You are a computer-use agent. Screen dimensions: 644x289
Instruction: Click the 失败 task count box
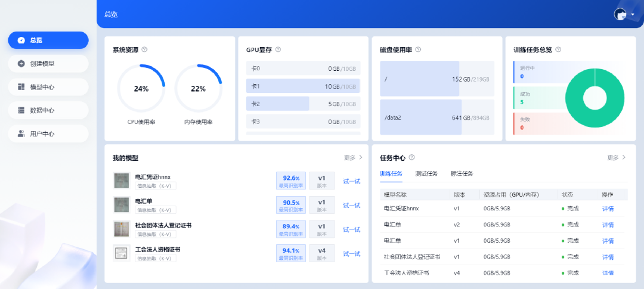tap(539, 123)
